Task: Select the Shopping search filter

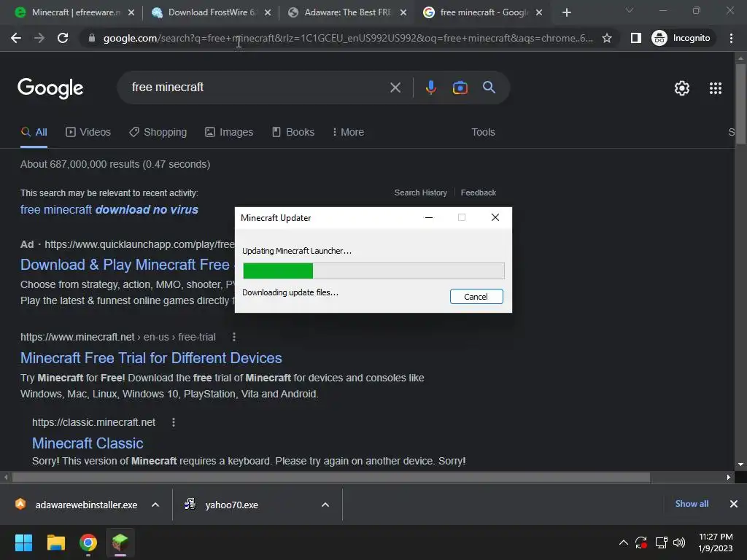Action: pos(158,133)
